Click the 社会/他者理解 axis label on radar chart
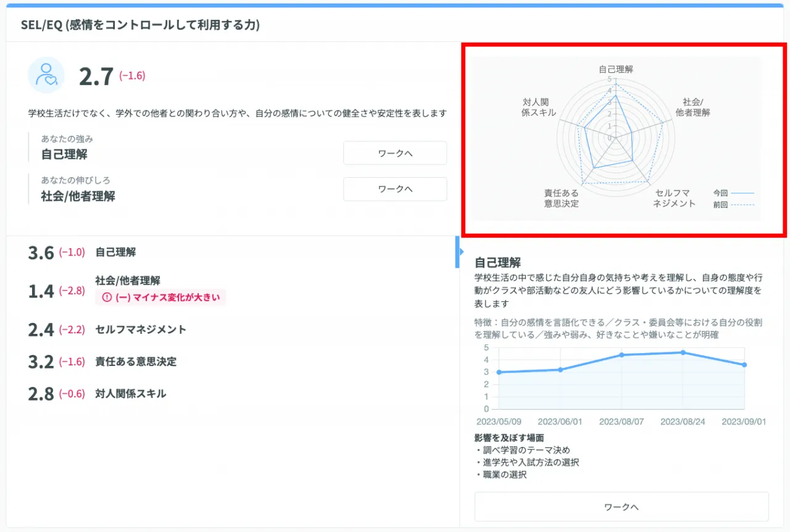The width and height of the screenshot is (790, 532). click(x=693, y=107)
